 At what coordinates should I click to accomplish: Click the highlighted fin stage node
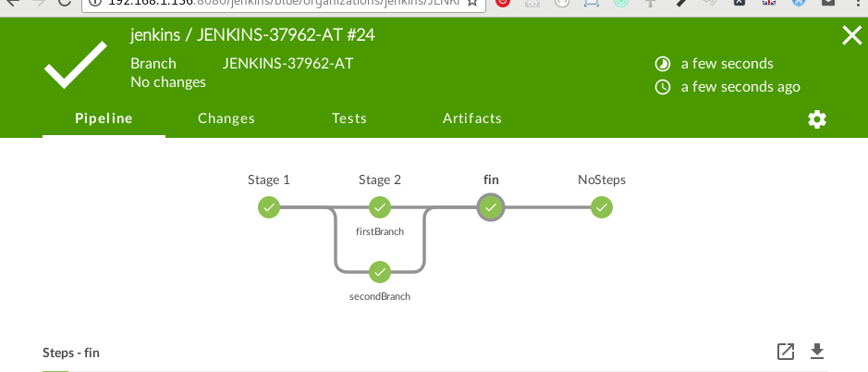(491, 207)
